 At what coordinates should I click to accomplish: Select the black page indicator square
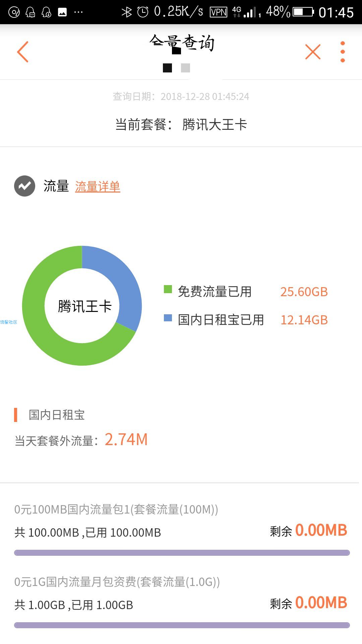tap(167, 68)
